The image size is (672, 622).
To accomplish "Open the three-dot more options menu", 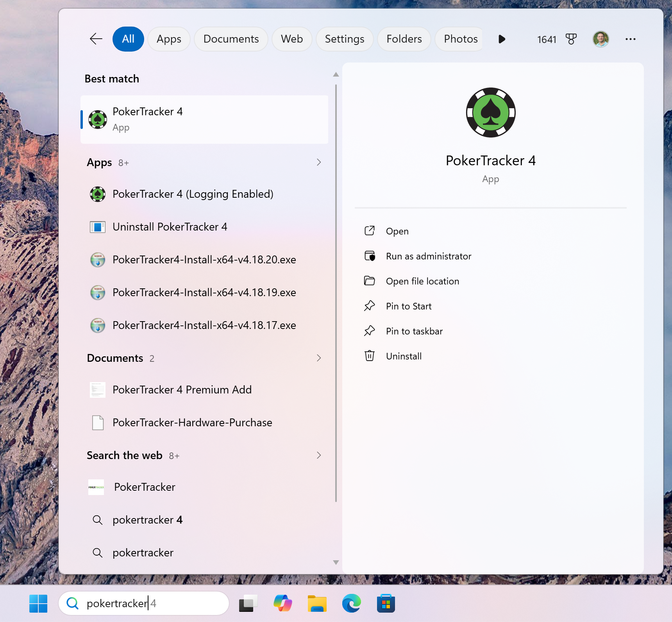I will point(630,39).
